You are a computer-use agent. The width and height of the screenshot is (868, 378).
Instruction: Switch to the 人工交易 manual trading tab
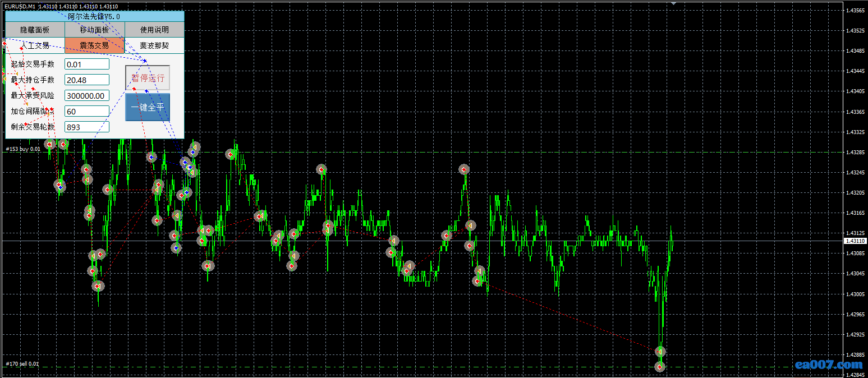[35, 45]
